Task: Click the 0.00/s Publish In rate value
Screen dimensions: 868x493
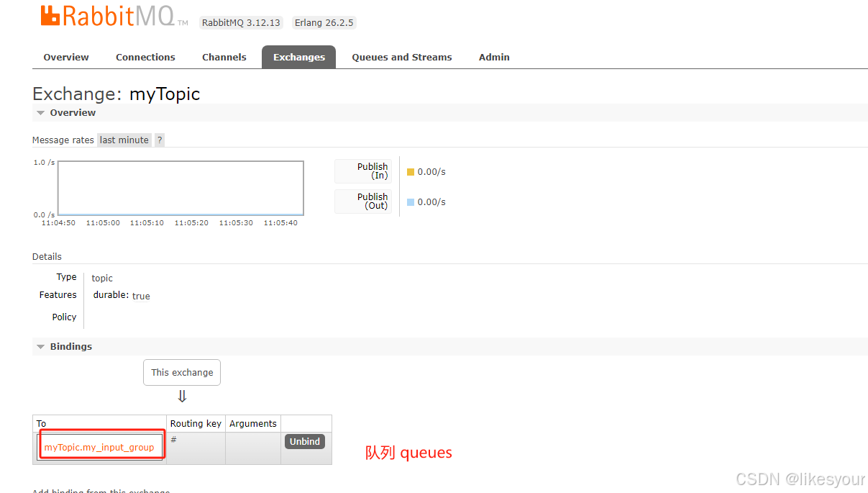Action: coord(431,172)
